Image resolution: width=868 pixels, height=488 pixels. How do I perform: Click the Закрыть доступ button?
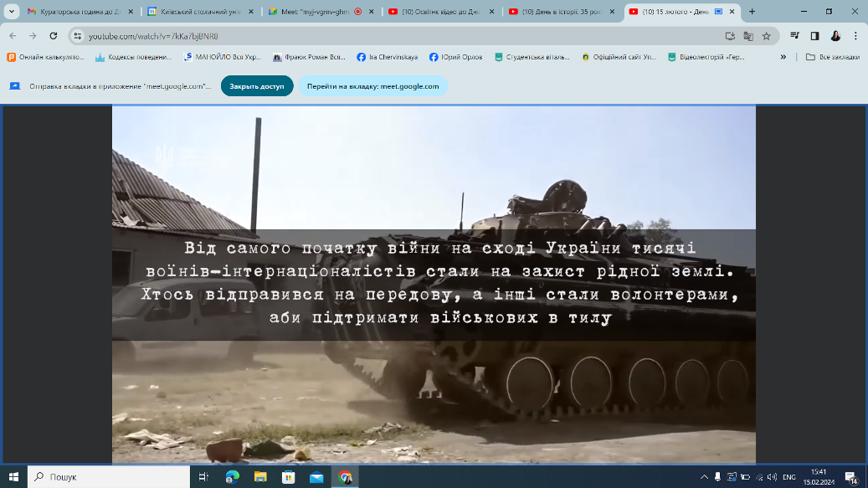(257, 86)
